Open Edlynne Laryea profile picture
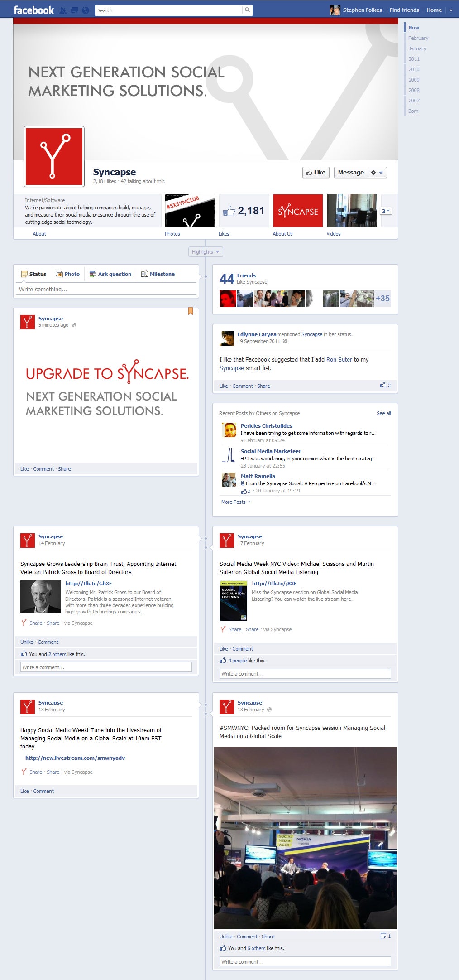 [227, 338]
